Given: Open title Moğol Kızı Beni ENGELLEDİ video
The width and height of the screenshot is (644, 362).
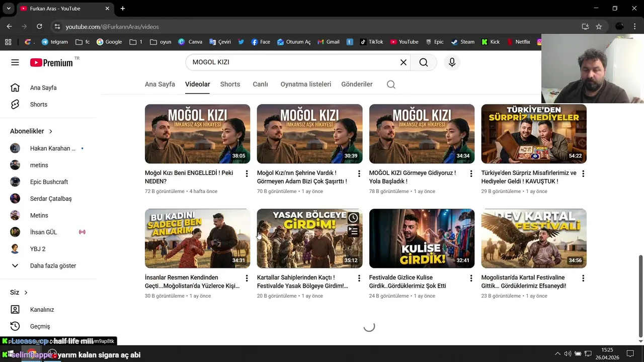Looking at the screenshot, I should [x=189, y=177].
